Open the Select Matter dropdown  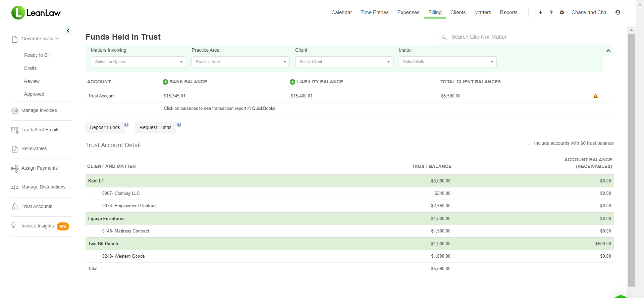pos(447,62)
